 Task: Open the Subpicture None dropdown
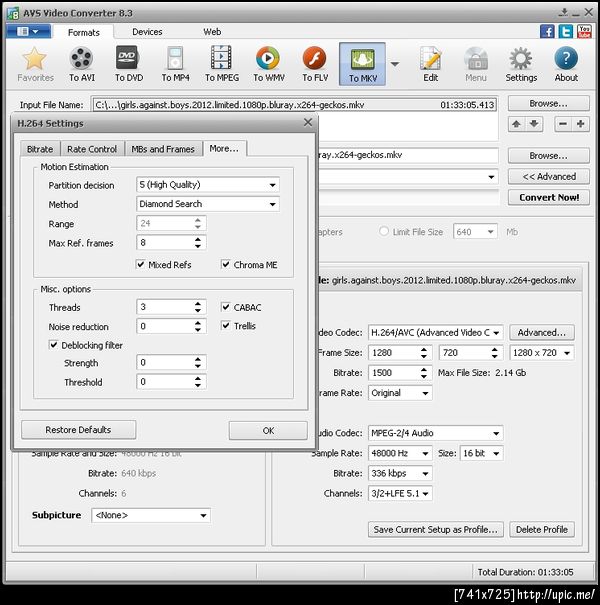(151, 515)
